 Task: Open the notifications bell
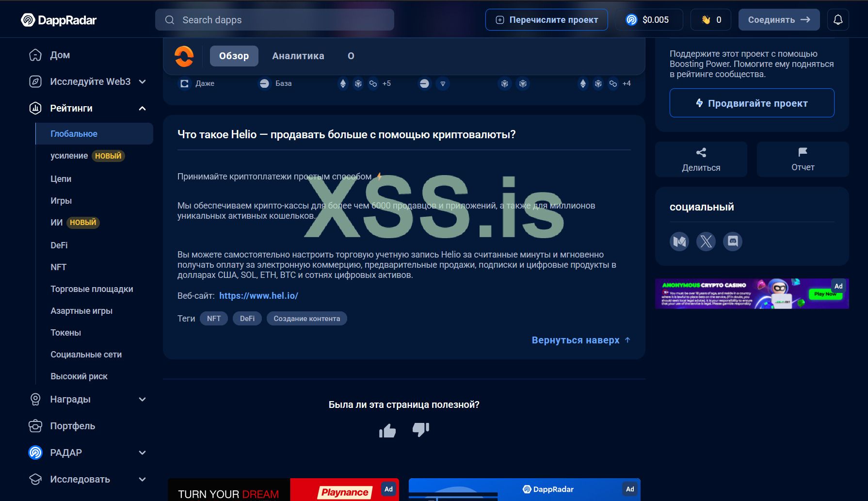(838, 20)
